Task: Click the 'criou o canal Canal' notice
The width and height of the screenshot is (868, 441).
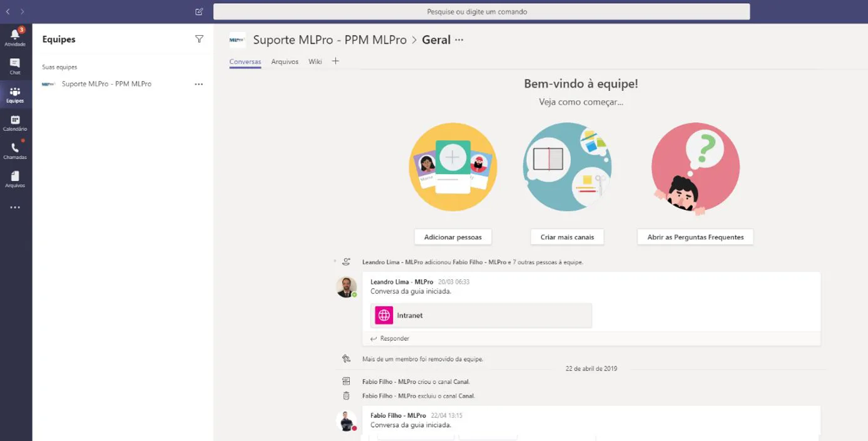Action: tap(416, 381)
